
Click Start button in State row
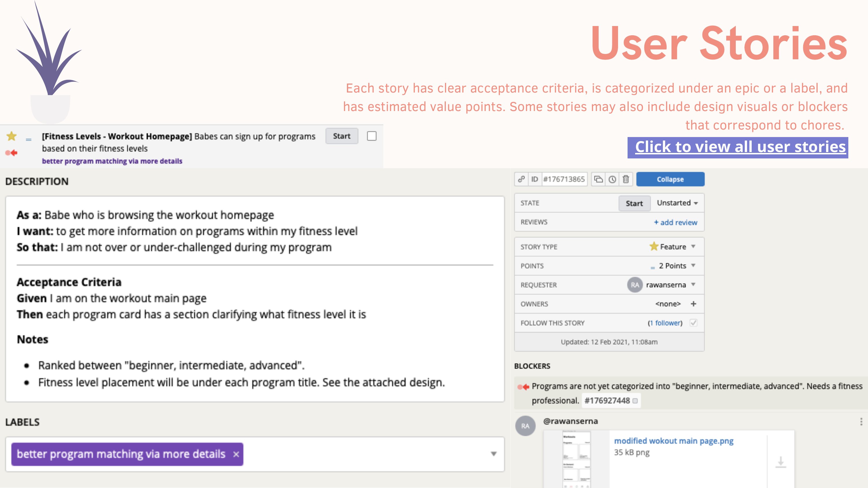point(634,204)
